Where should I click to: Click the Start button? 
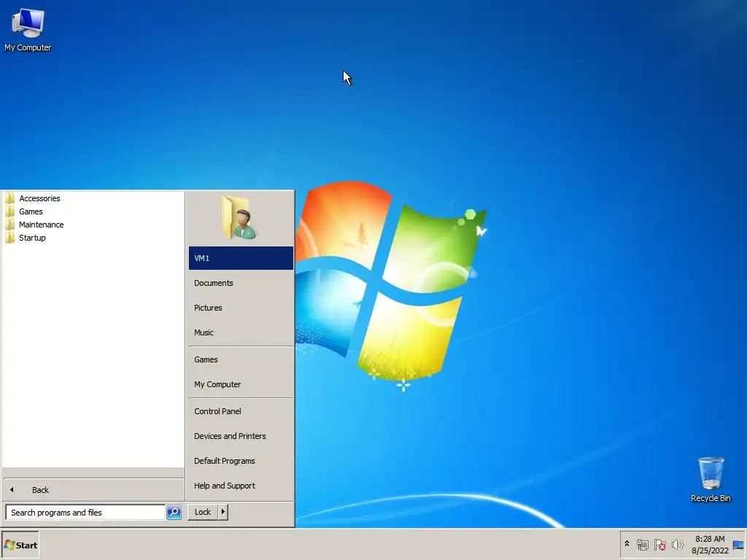pyautogui.click(x=20, y=545)
